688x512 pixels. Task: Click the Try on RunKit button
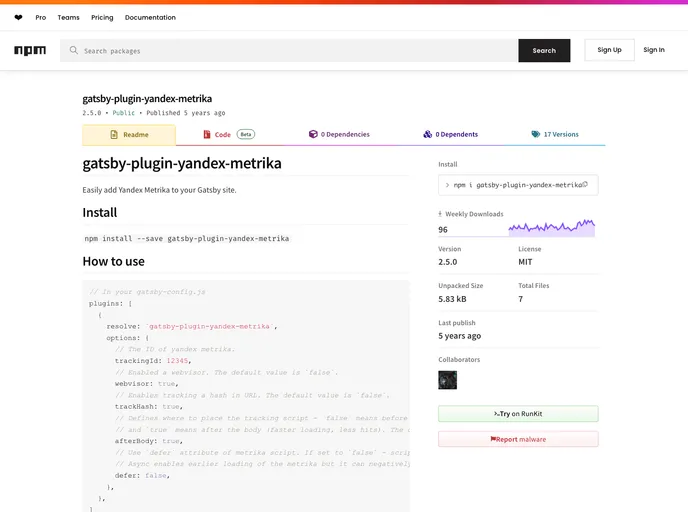(518, 414)
